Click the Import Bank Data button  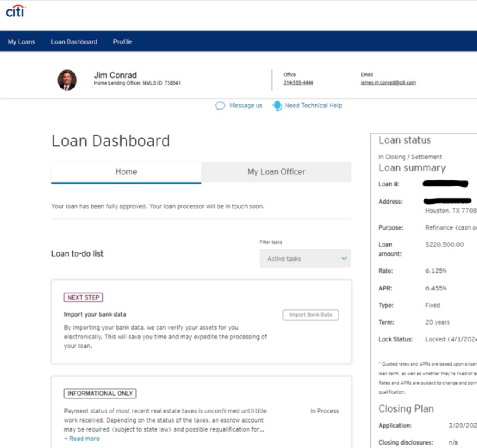(311, 315)
